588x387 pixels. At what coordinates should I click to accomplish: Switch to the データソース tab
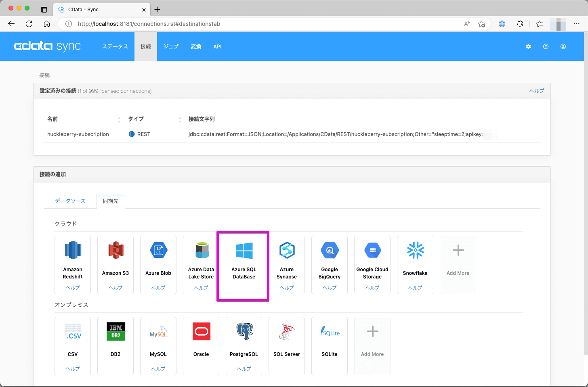(x=70, y=201)
